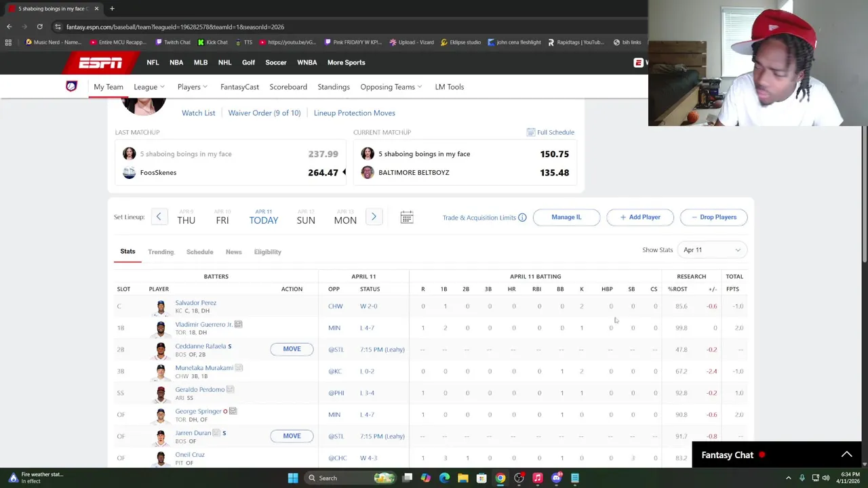Open Trade & Acquisition Limits link
Image resolution: width=868 pixels, height=488 pixels.
479,218
